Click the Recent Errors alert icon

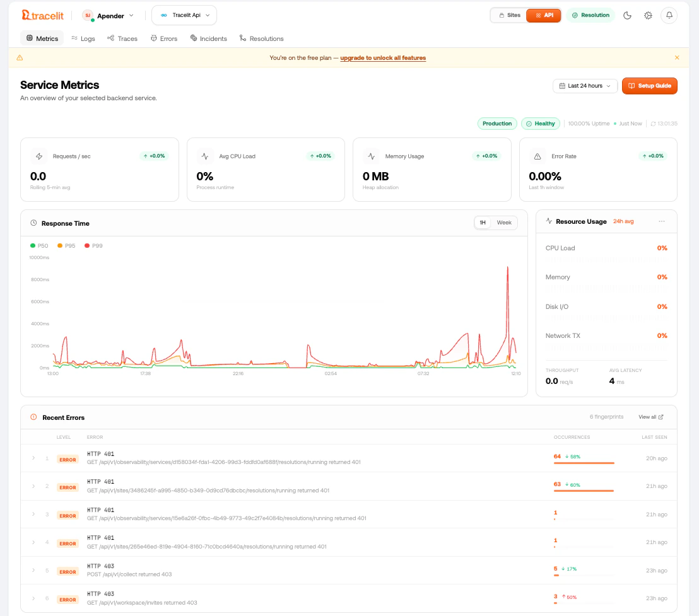(33, 417)
